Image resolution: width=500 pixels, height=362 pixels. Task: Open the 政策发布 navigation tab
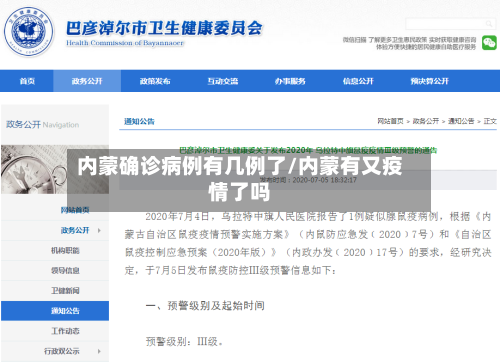[155, 81]
